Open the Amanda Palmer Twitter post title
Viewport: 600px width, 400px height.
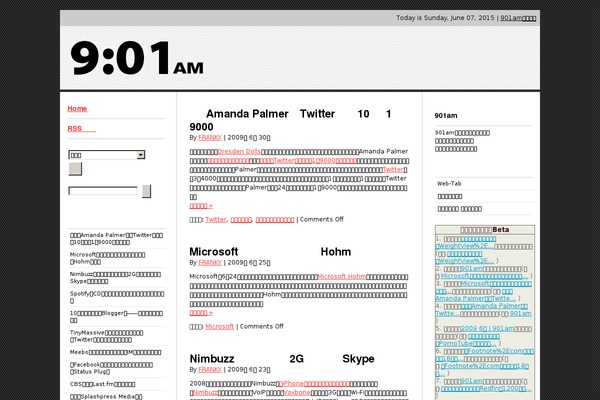(x=291, y=120)
